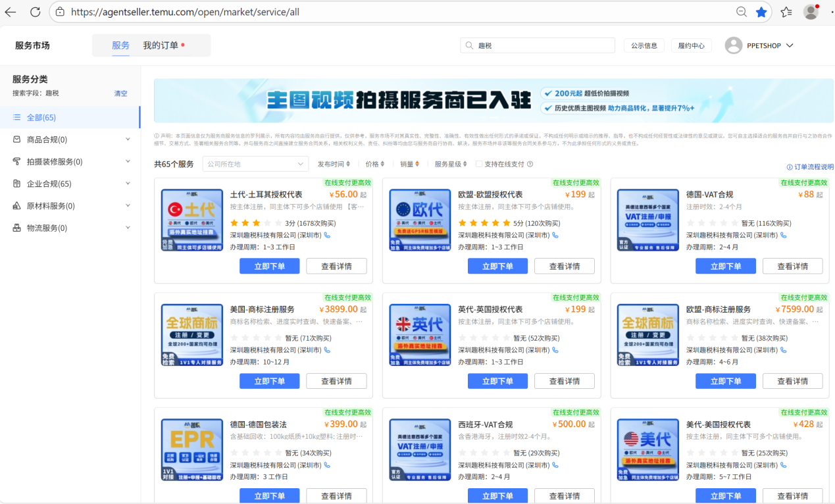Click 立即下单 for 土代-土耳其授权代表
Image resolution: width=835 pixels, height=504 pixels.
coord(270,266)
